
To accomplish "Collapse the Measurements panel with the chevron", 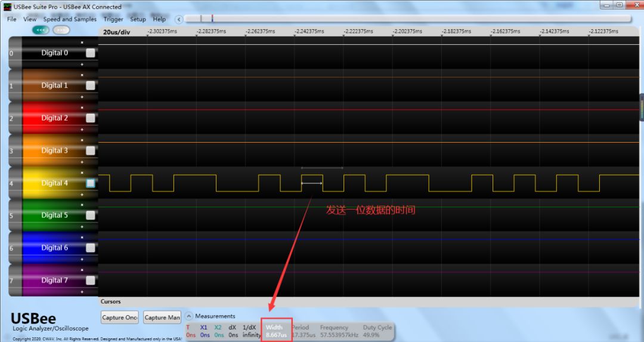I will click(x=189, y=316).
